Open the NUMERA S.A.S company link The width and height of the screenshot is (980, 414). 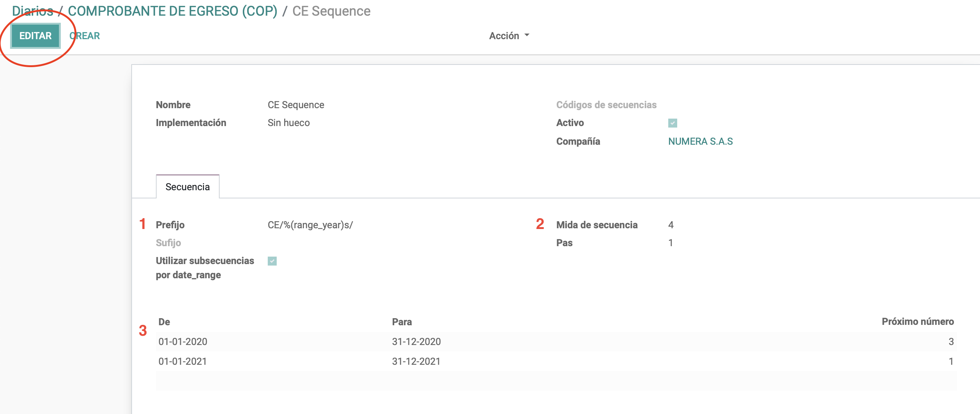point(700,141)
